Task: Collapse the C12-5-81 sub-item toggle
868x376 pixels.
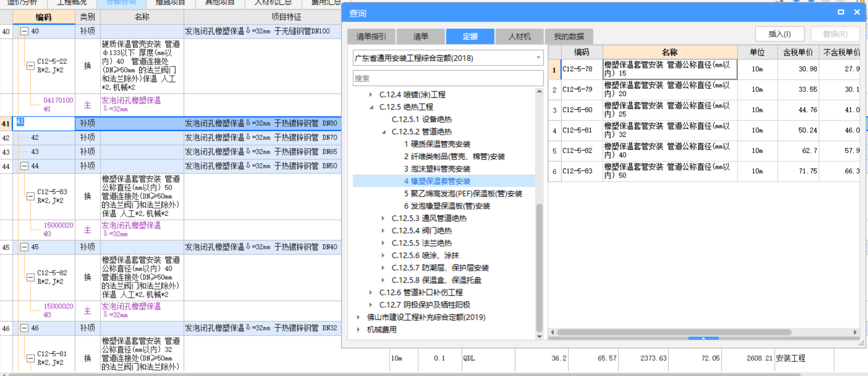Action: click(x=30, y=358)
